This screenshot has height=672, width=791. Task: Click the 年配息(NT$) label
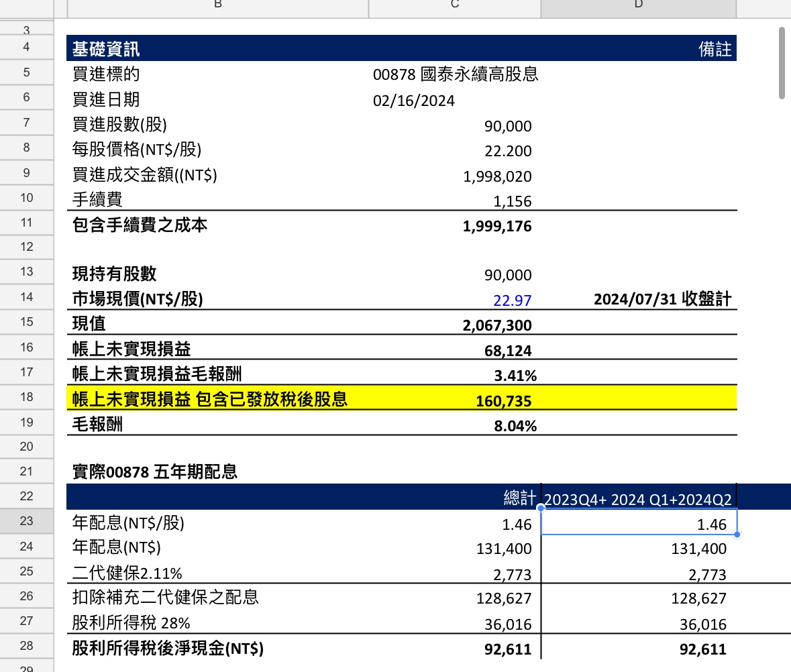point(117,547)
